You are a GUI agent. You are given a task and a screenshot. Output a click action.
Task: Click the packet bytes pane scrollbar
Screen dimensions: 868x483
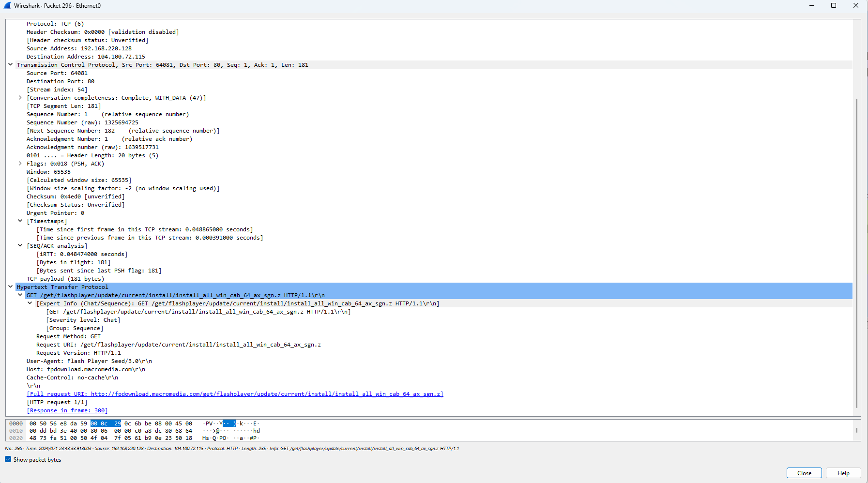click(857, 430)
